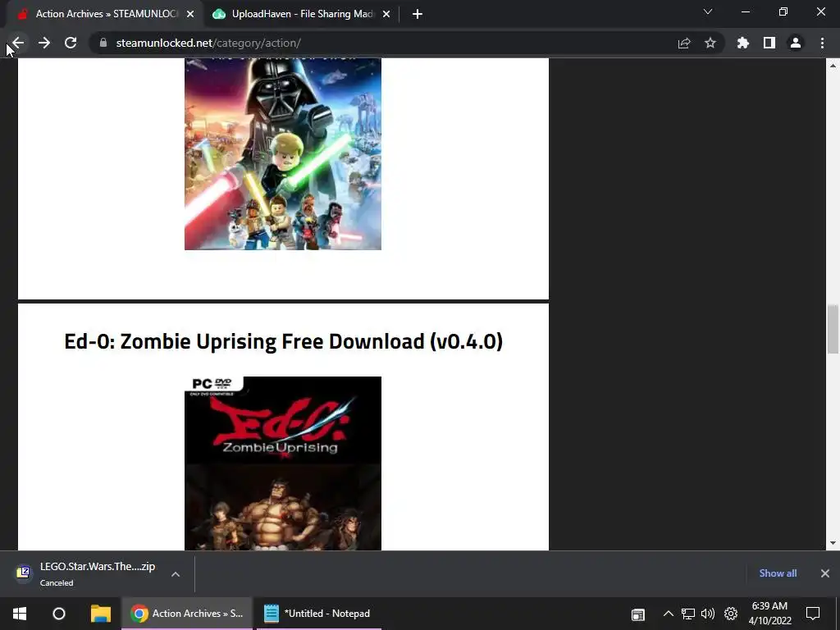Switch to Untitled - Notepad taskbar button
Screen dimensions: 840x630
tap(319, 614)
